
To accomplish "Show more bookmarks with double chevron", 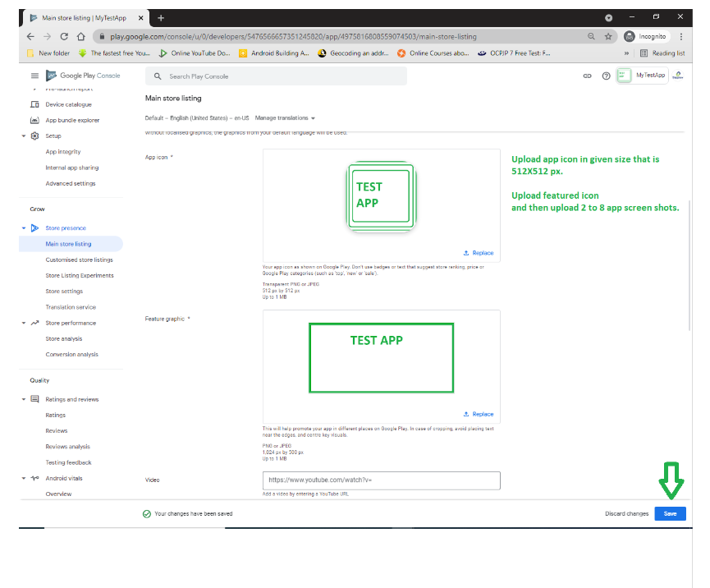I will pyautogui.click(x=626, y=53).
